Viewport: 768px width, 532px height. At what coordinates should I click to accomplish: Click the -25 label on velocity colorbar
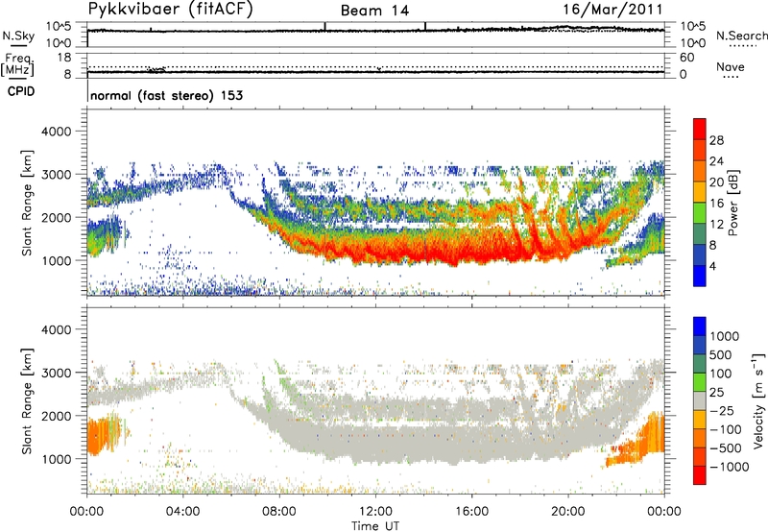point(724,411)
